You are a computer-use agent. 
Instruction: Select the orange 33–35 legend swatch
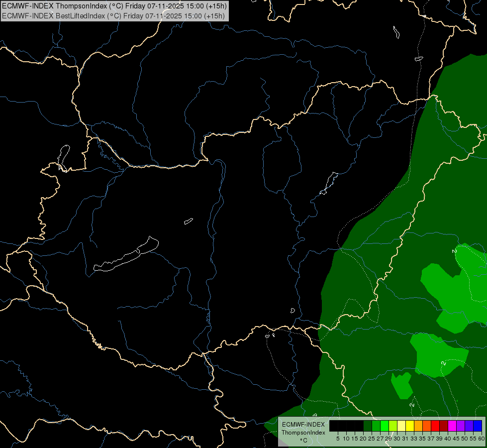click(x=418, y=426)
